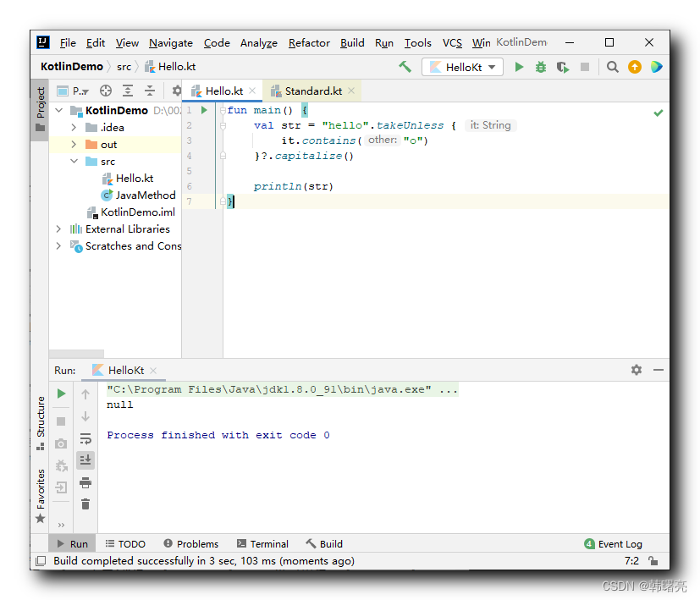Screen dimensions: 700x600
Task: Locate the opened file in the Project tree
Action: 106,91
